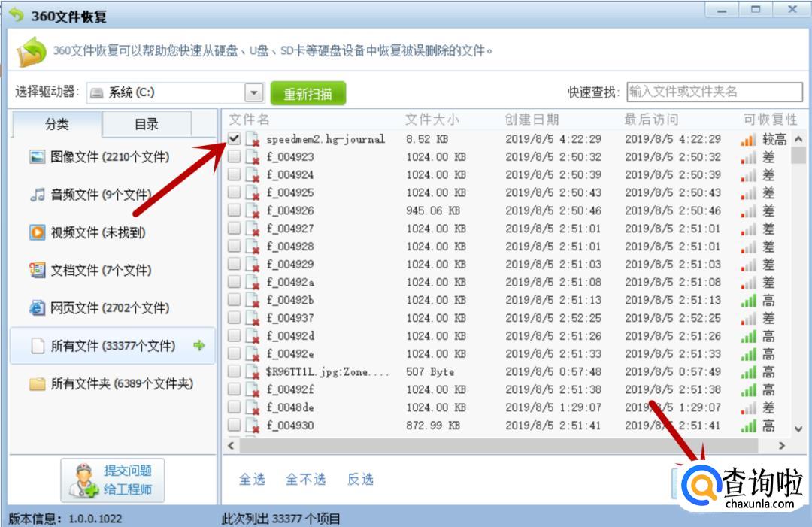Click the 872.99 KB size cell

433,426
